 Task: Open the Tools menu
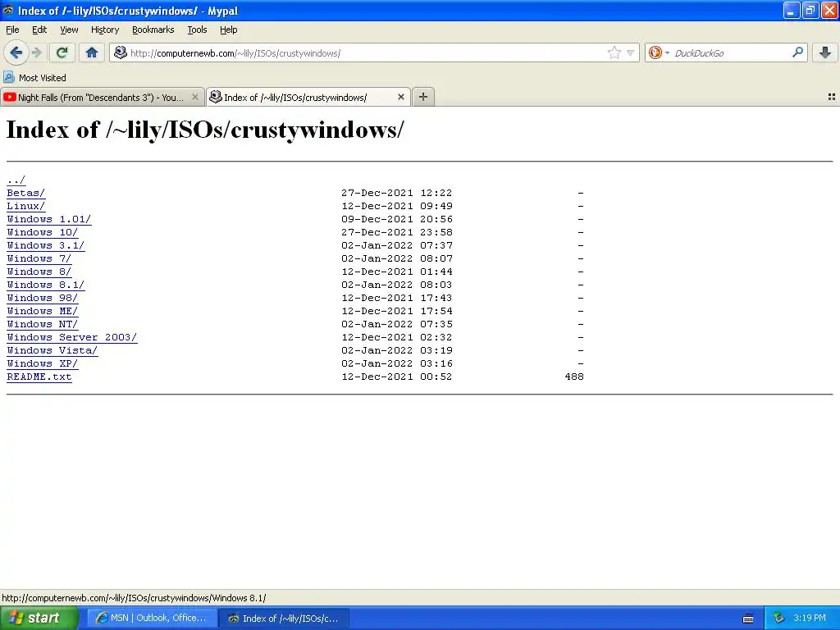coord(197,30)
